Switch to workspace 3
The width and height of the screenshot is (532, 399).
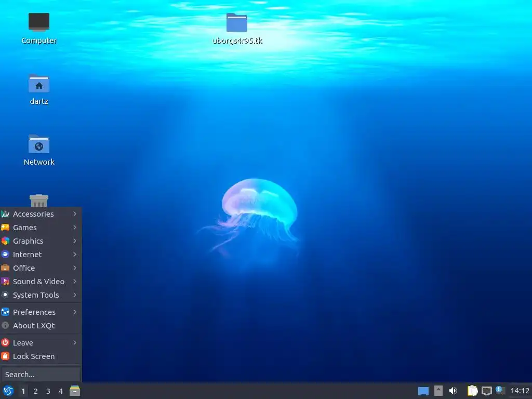(x=48, y=391)
